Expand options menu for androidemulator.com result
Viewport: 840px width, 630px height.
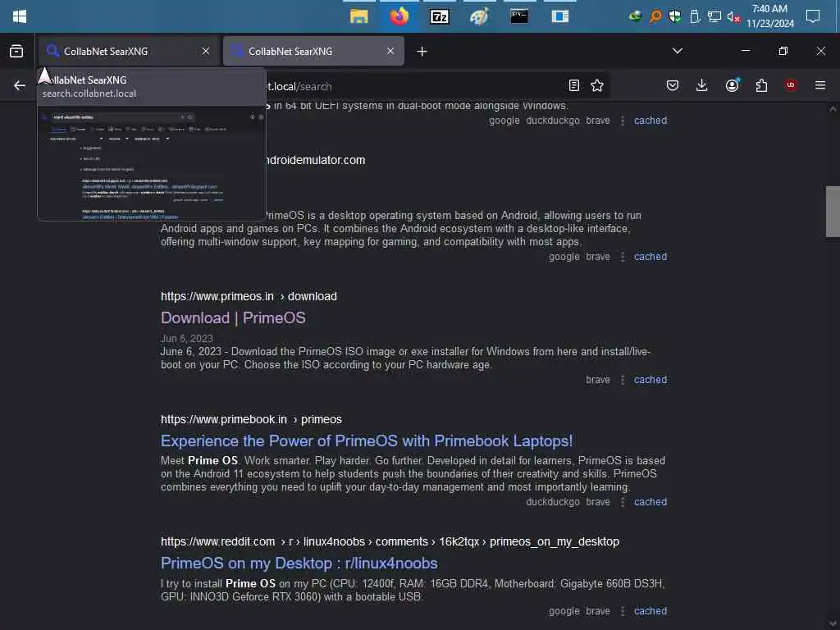point(622,257)
